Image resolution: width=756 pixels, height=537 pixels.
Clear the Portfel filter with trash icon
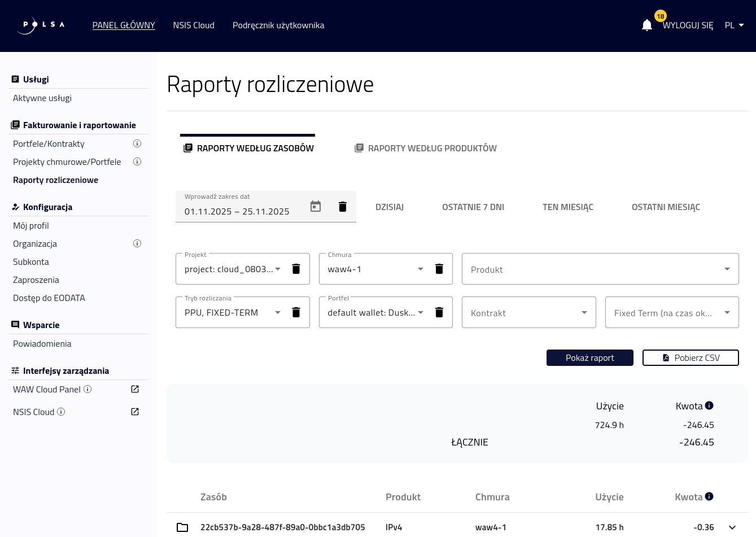[439, 312]
